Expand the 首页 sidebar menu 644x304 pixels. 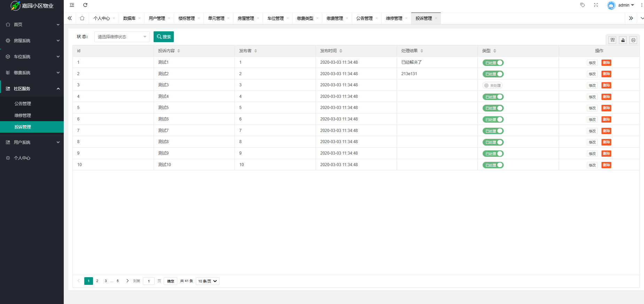pos(32,24)
